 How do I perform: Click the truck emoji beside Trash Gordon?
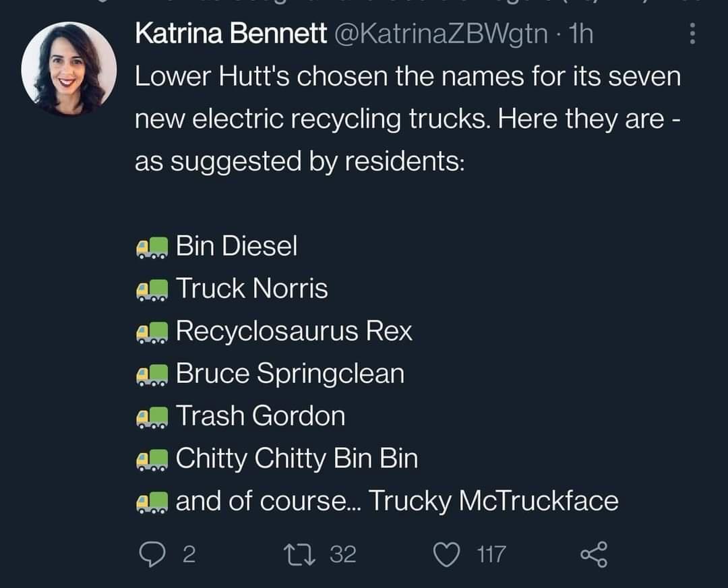pyautogui.click(x=151, y=417)
